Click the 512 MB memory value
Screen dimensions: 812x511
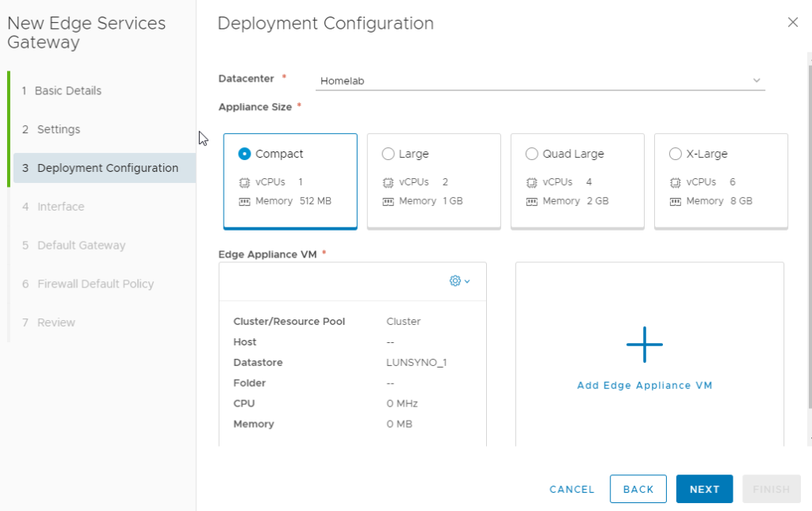316,201
